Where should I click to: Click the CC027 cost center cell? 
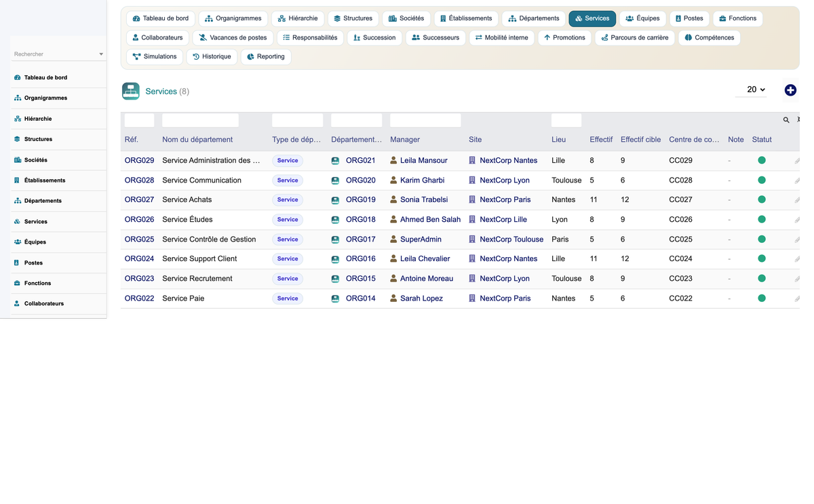point(680,200)
